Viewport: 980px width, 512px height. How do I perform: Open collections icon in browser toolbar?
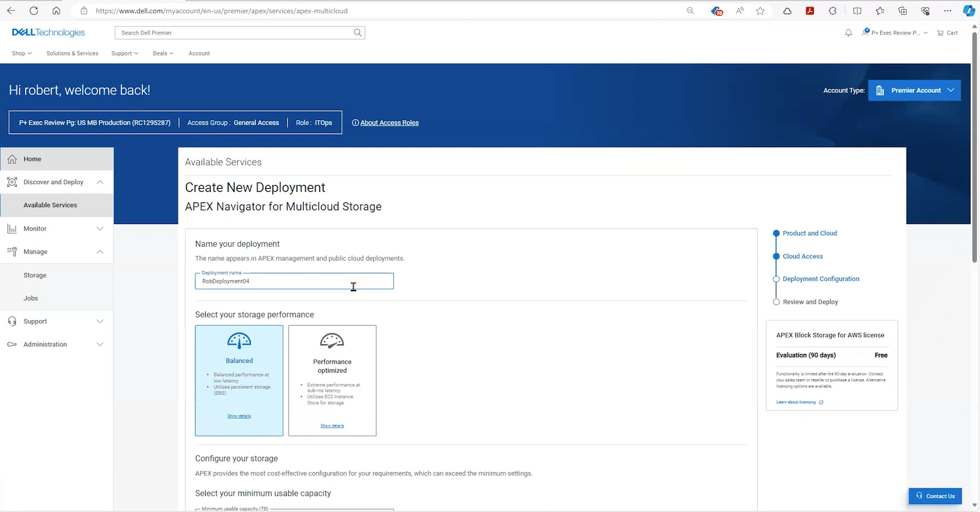(903, 11)
